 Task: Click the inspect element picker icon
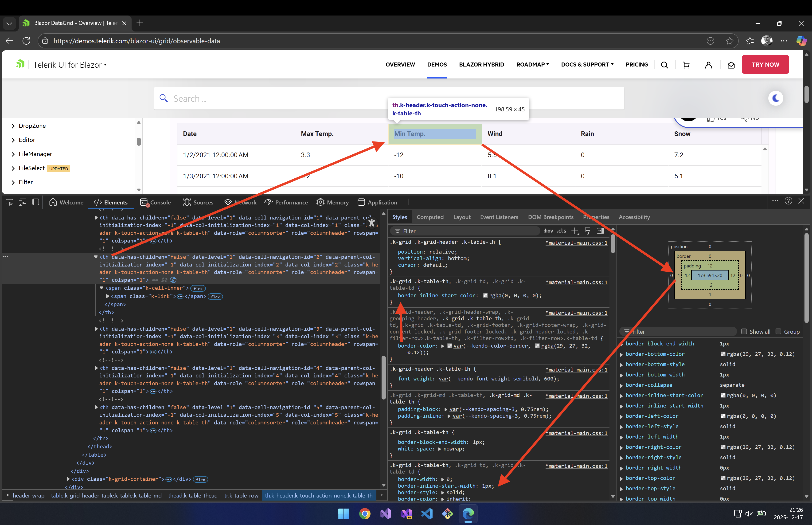(x=9, y=202)
